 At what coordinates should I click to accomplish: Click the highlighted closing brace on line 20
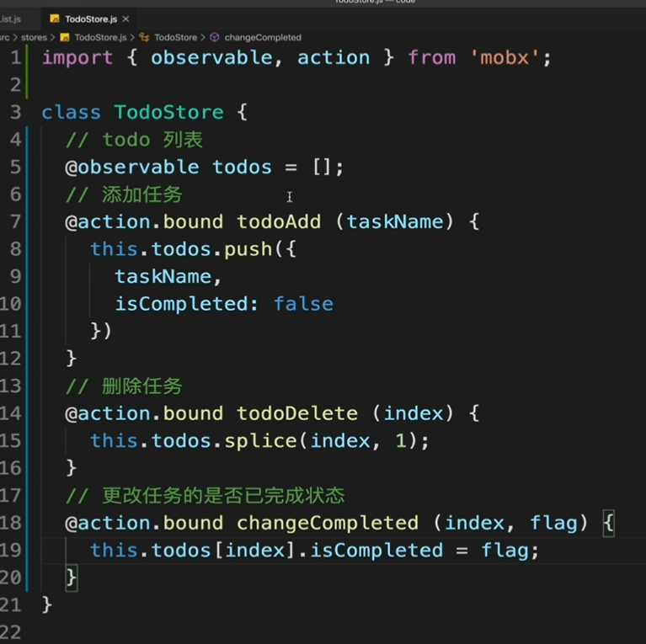(72, 577)
